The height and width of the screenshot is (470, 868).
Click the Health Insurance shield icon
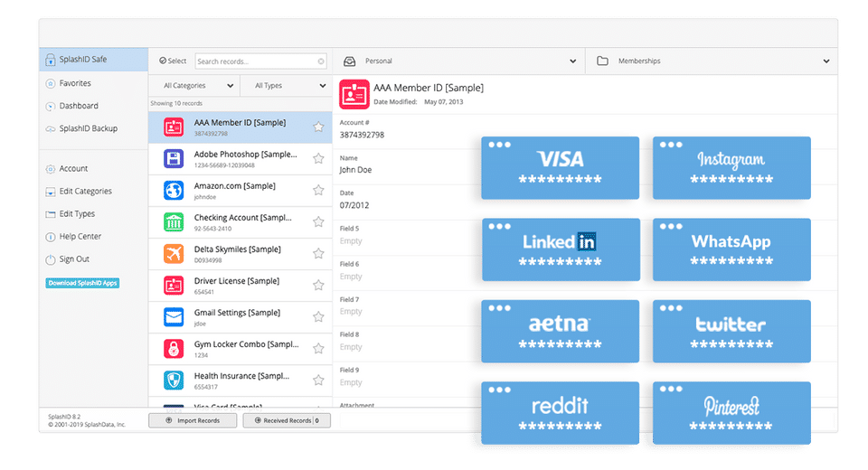click(174, 381)
